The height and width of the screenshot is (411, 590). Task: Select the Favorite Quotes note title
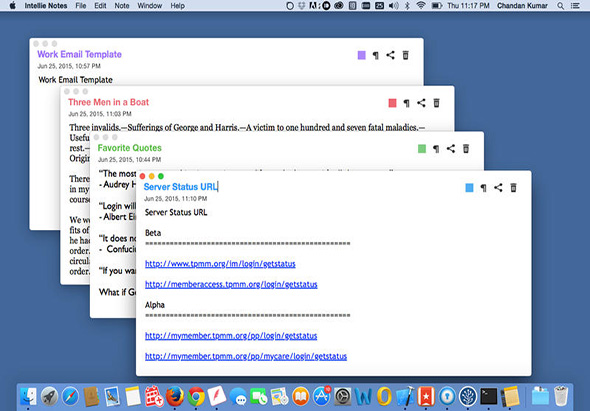pos(129,148)
